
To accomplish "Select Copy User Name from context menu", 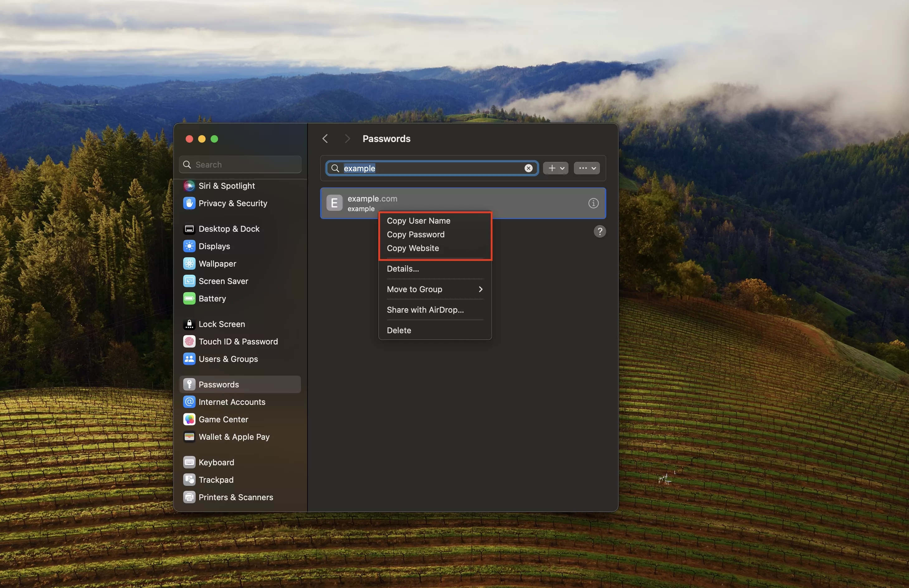I will pyautogui.click(x=418, y=220).
